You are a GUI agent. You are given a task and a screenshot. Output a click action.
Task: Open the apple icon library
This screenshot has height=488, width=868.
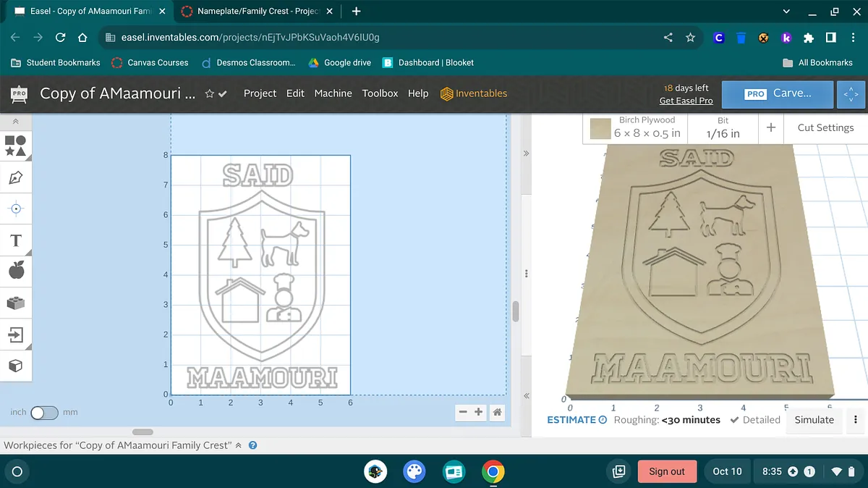tap(16, 272)
